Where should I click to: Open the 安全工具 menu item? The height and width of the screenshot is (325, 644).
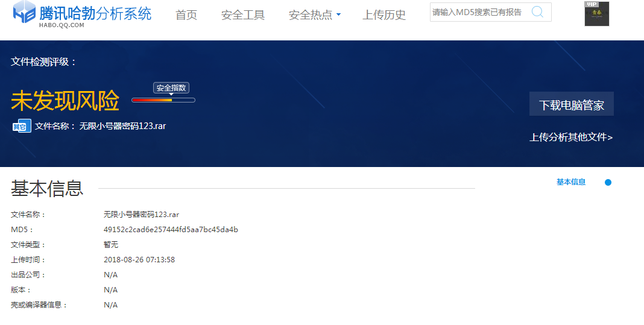(243, 15)
